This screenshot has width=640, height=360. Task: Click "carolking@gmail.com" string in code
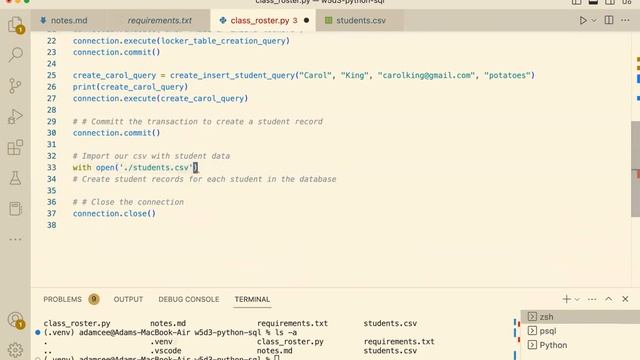pos(426,76)
